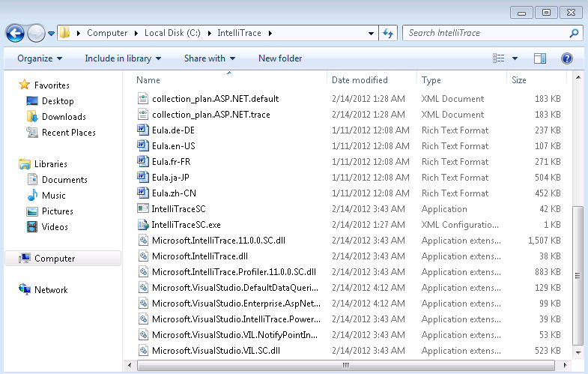Image resolution: width=588 pixels, height=374 pixels.
Task: Go back with the Back arrow button
Action: (15, 34)
